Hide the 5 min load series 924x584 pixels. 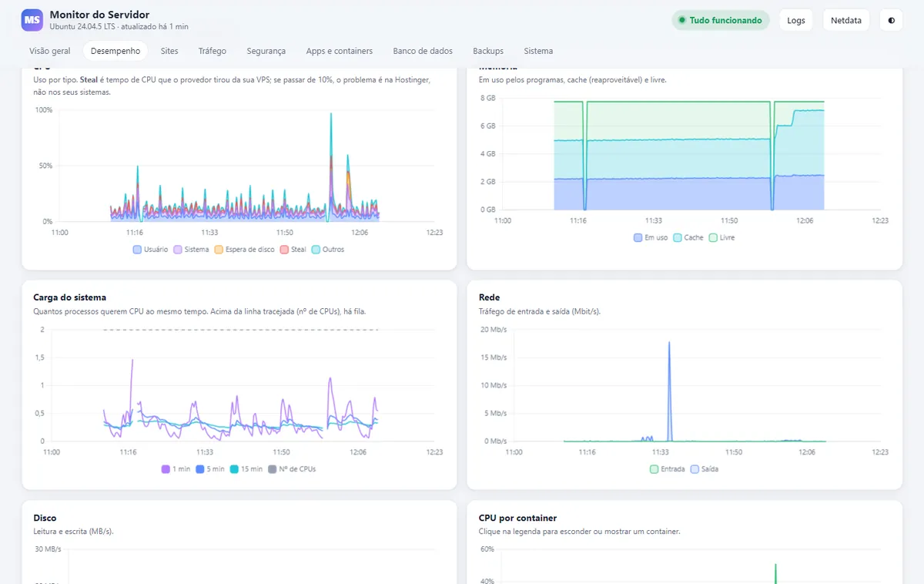tap(210, 469)
